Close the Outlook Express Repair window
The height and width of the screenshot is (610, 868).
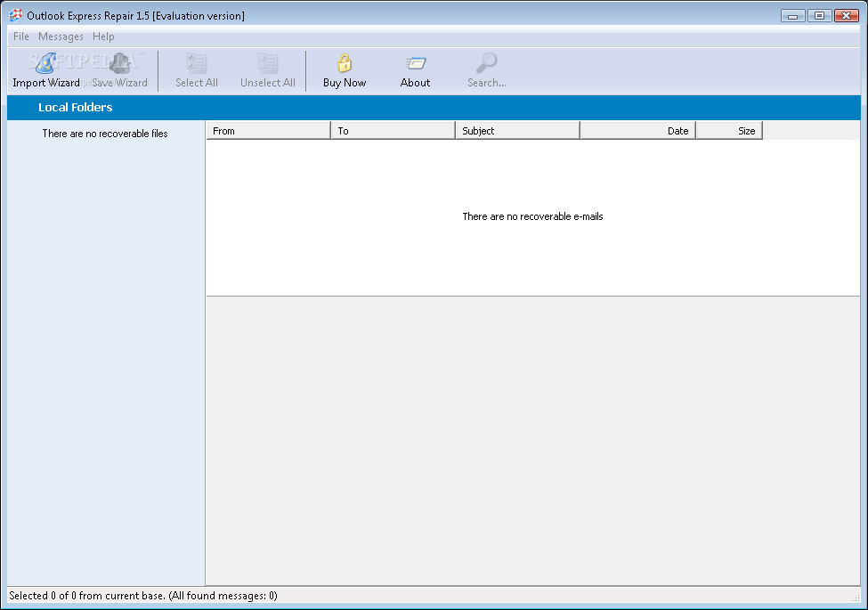click(x=847, y=15)
